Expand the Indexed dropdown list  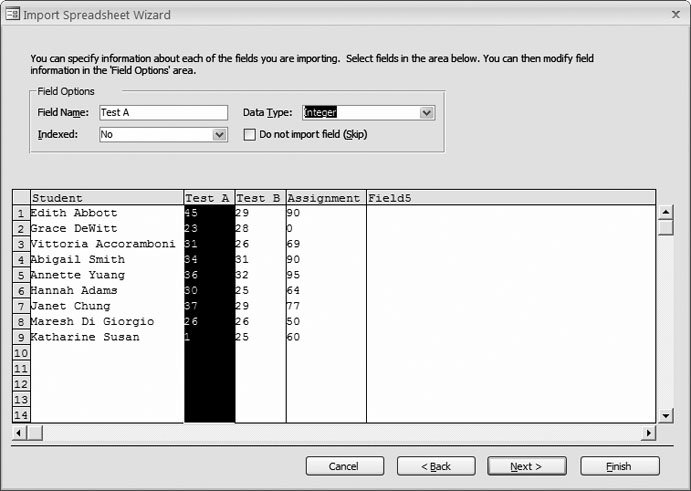click(x=220, y=134)
